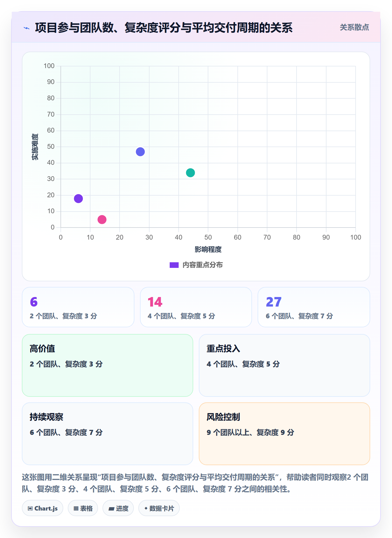Image resolution: width=392 pixels, height=538 pixels.
Task: Select the purple scatter point near x=6
Action: pyautogui.click(x=78, y=199)
